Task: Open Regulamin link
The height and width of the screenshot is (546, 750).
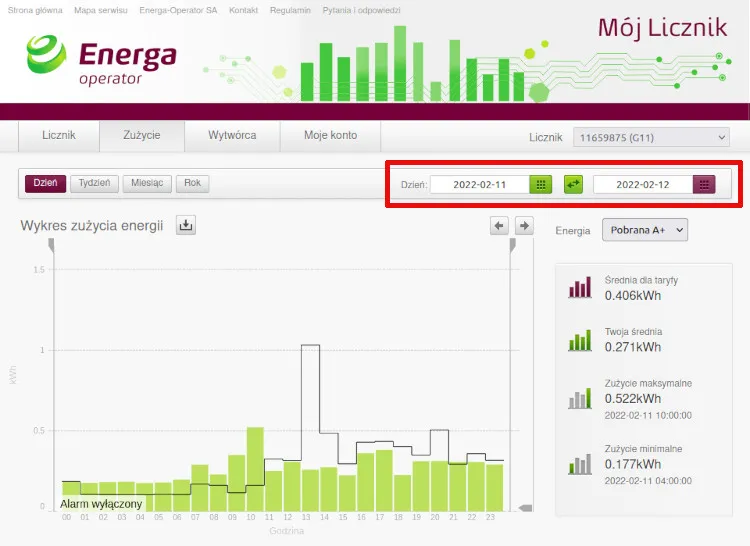Action: click(290, 10)
